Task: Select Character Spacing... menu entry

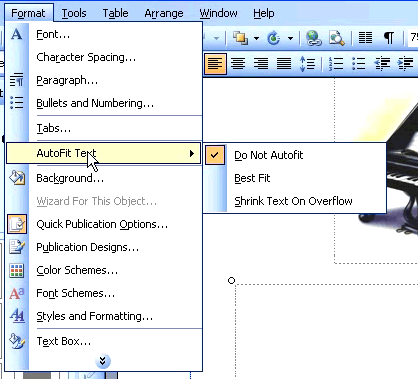Action: coord(104,57)
